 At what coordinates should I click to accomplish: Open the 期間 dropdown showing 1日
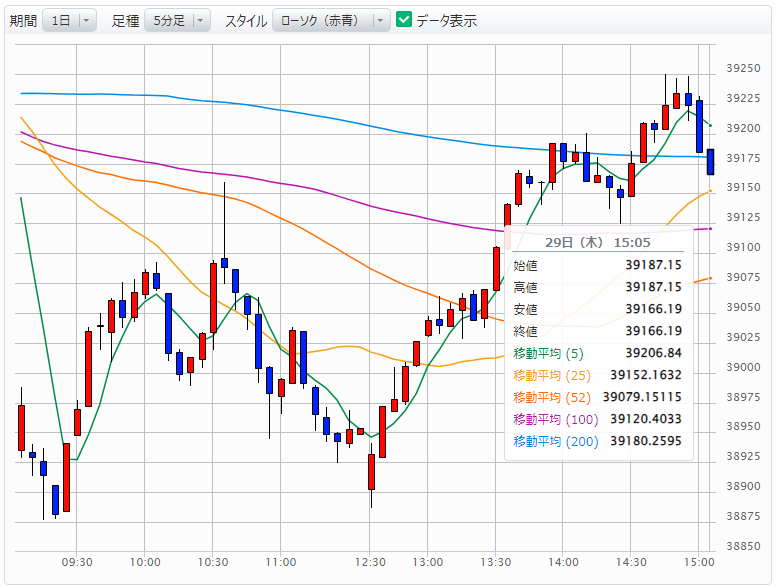(x=69, y=20)
